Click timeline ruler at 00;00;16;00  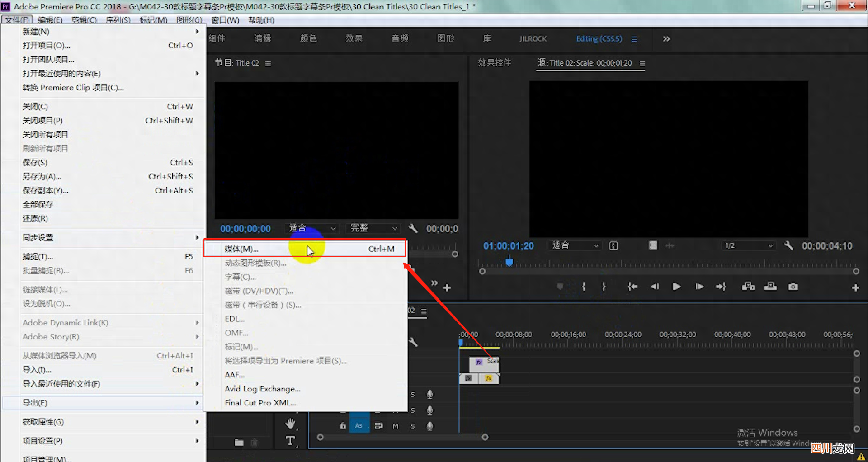click(568, 335)
